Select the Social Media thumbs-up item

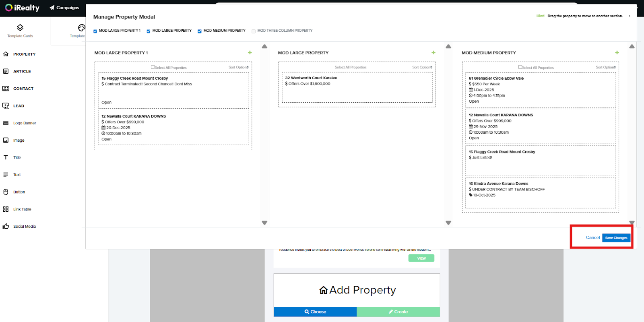coord(24,227)
